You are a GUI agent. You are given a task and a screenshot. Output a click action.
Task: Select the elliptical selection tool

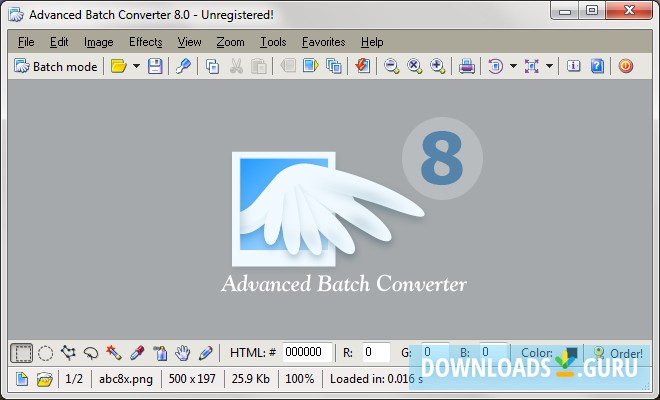(45, 353)
